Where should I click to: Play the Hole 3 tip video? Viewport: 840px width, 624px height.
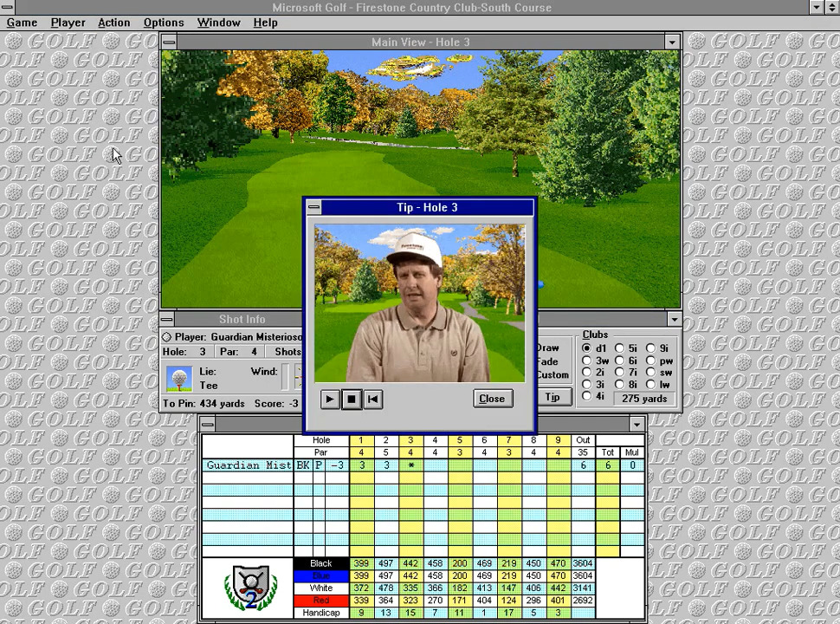pos(329,399)
